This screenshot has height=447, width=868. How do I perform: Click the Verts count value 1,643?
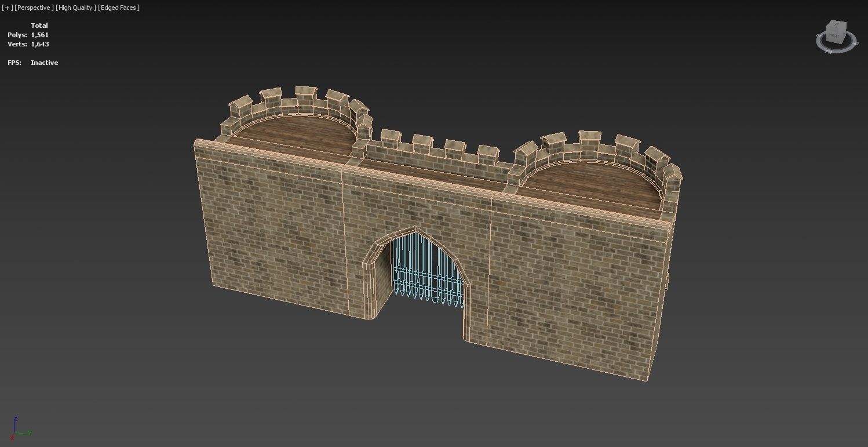pyautogui.click(x=40, y=44)
